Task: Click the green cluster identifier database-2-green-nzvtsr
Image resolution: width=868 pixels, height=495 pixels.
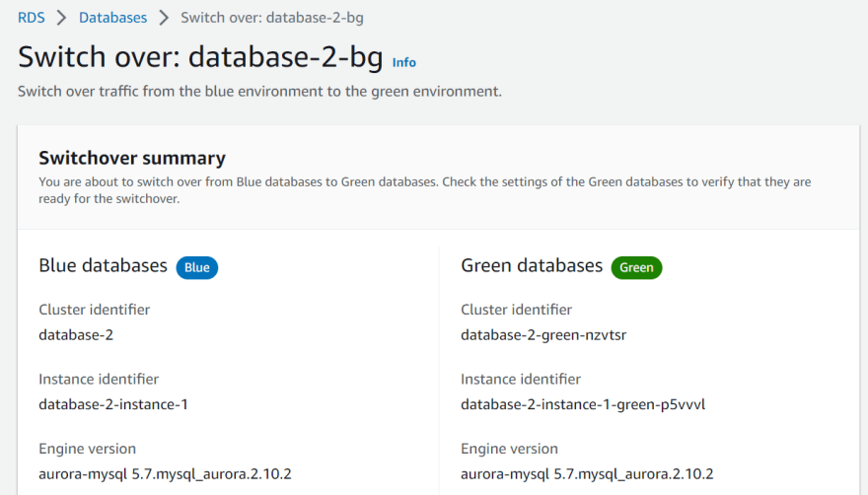Action: [543, 335]
